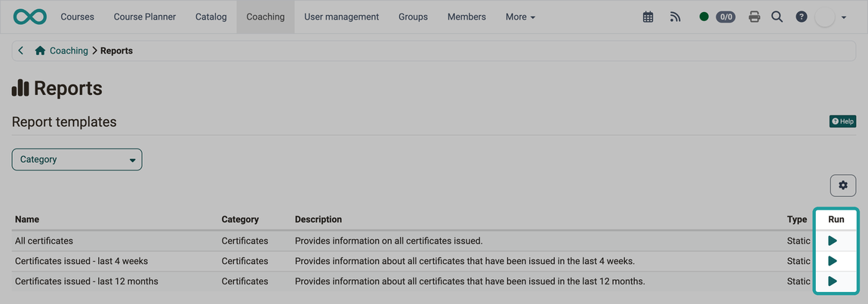Open the Members tab

coord(466,17)
